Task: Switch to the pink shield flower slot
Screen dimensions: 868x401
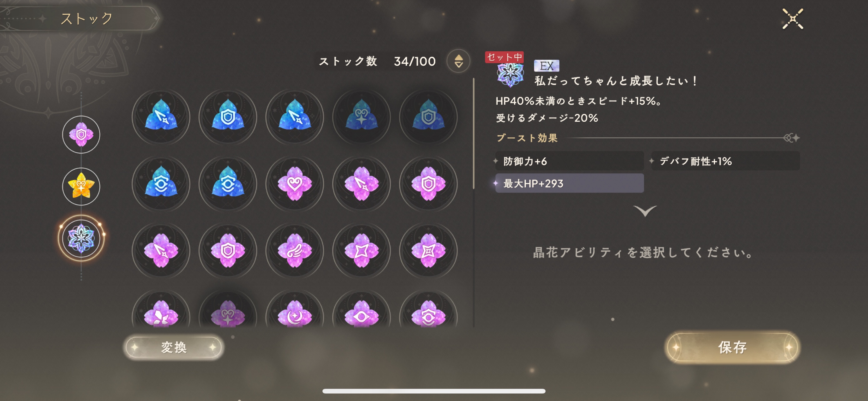Action: coord(81,134)
